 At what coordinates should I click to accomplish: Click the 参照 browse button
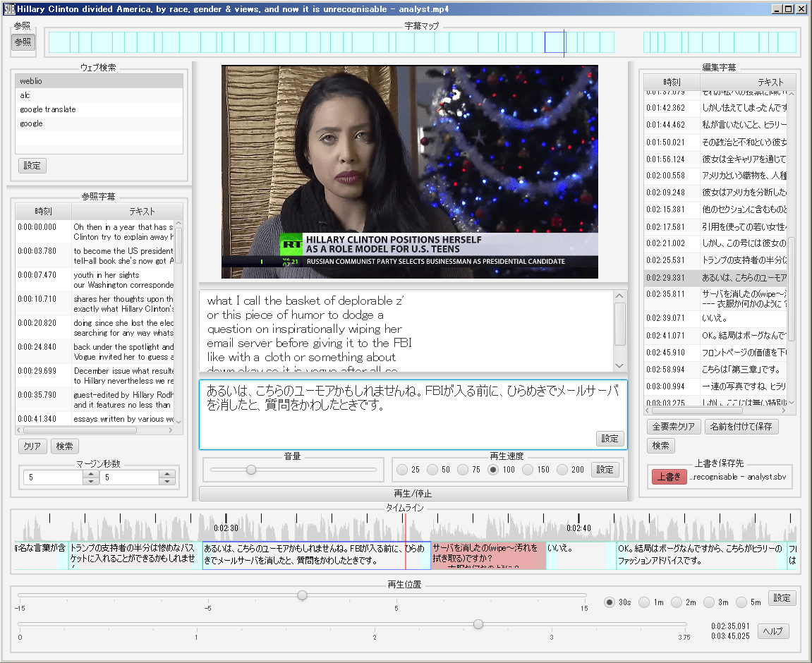[x=23, y=42]
